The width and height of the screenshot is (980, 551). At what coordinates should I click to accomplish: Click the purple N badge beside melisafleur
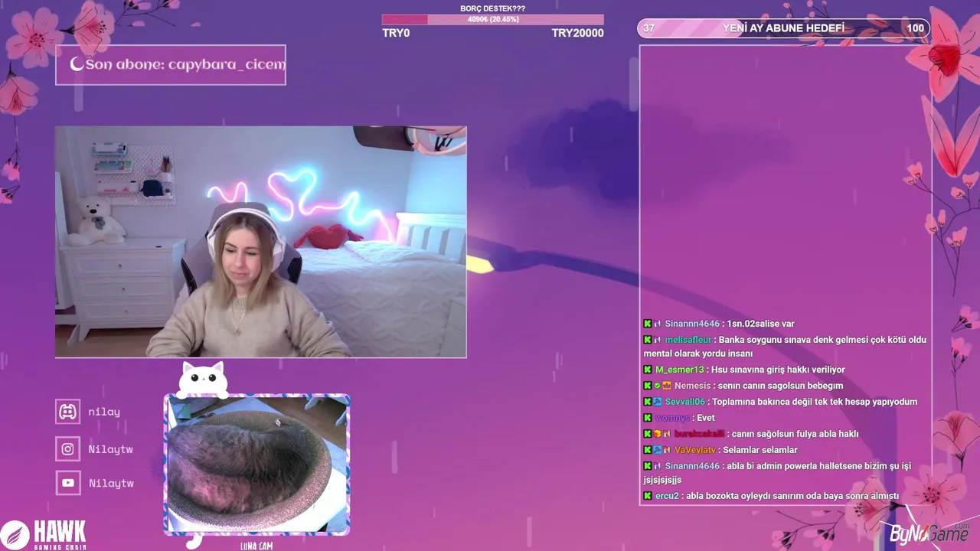658,340
